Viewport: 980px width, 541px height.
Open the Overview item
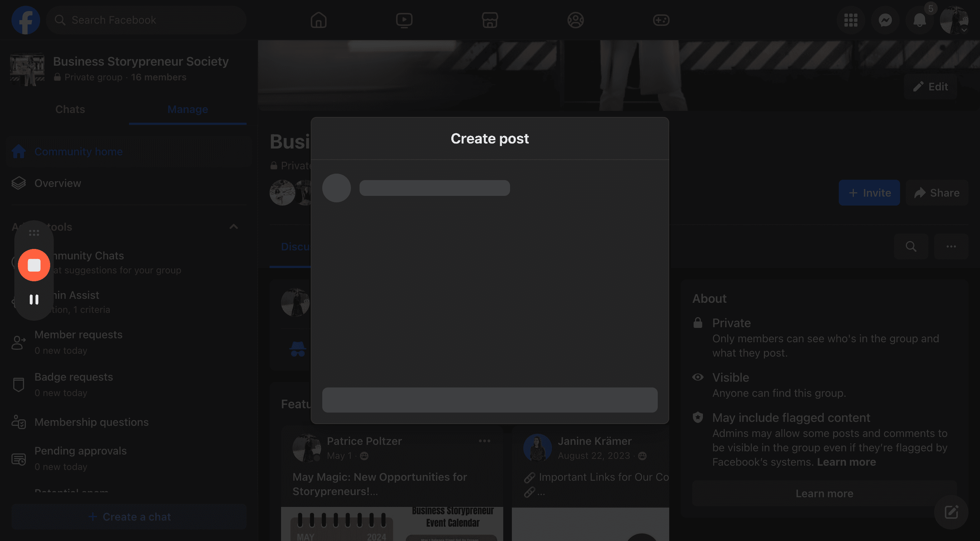pyautogui.click(x=129, y=183)
